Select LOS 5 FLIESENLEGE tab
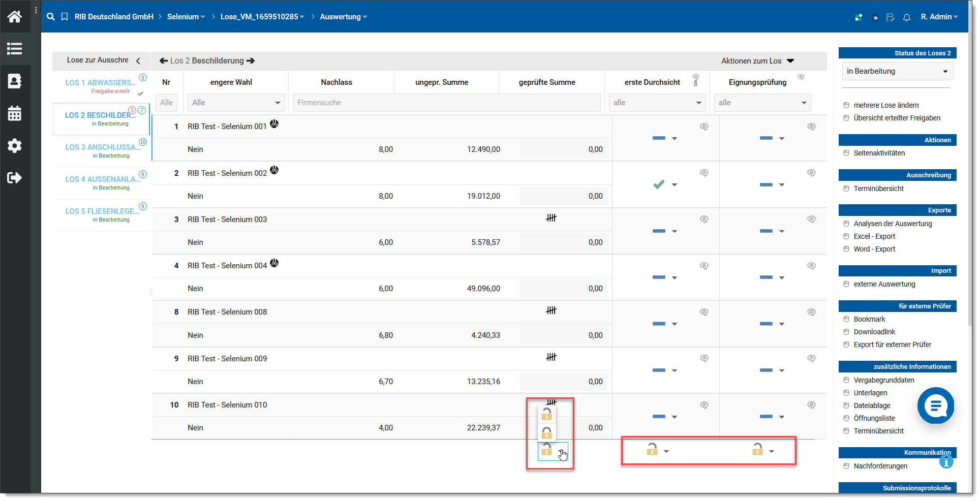The height and width of the screenshot is (501, 980). point(101,215)
